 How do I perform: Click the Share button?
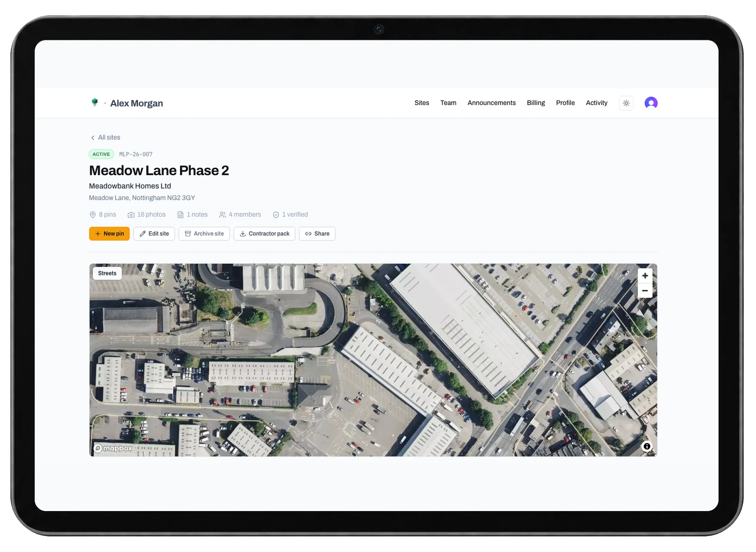[x=317, y=234]
